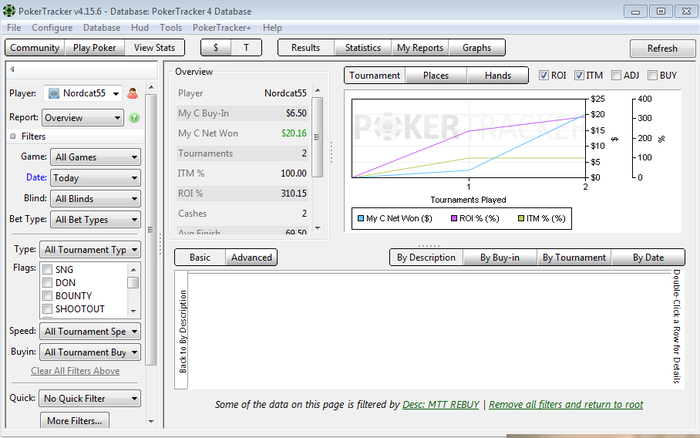Open the Results tab
The height and width of the screenshot is (438, 700).
click(x=306, y=47)
